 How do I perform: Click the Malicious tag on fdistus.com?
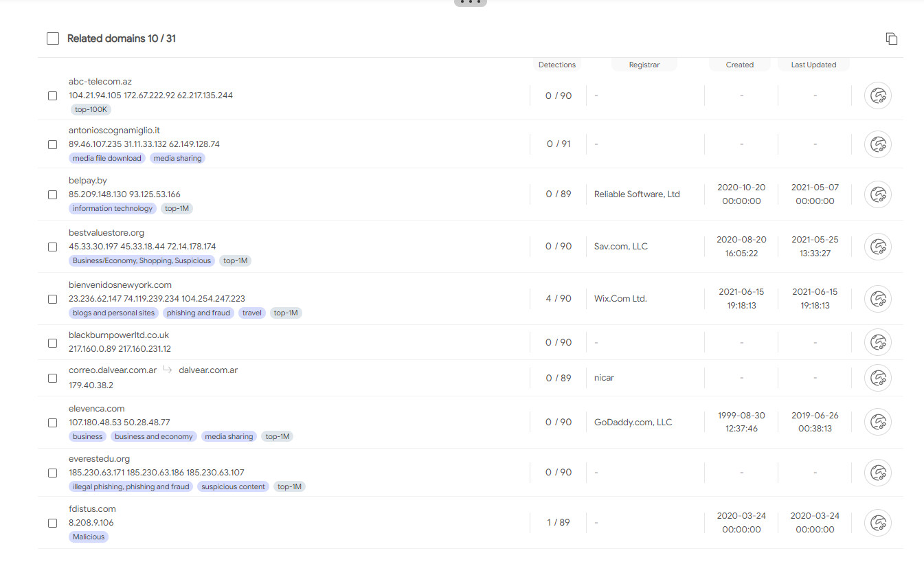pyautogui.click(x=89, y=537)
